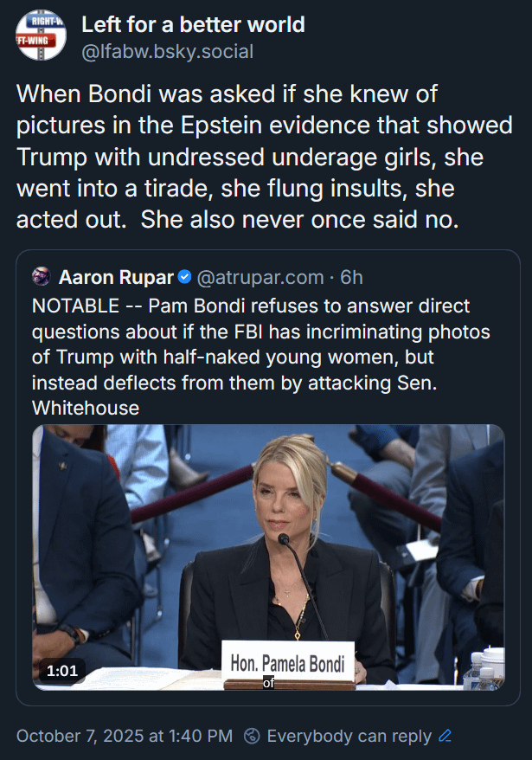Click the 6h timestamp on quoted post
The height and width of the screenshot is (760, 532).
pyautogui.click(x=351, y=278)
